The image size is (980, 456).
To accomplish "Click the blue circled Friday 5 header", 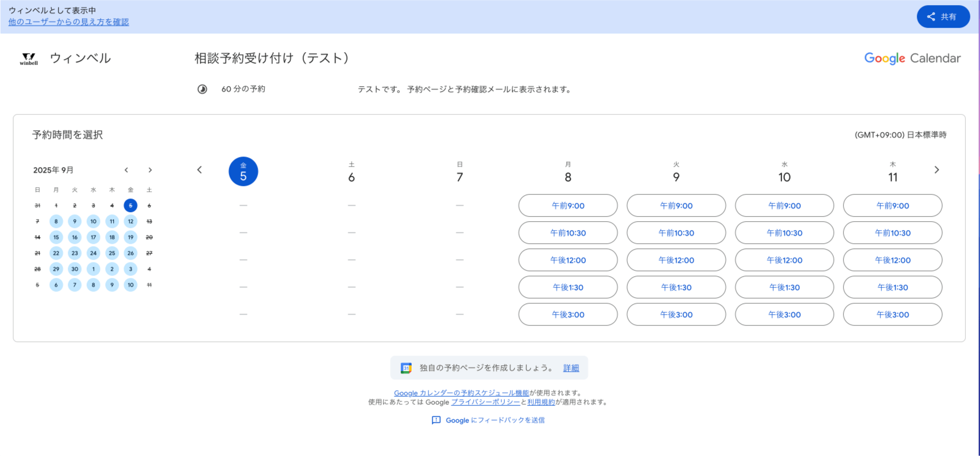I will [x=243, y=171].
